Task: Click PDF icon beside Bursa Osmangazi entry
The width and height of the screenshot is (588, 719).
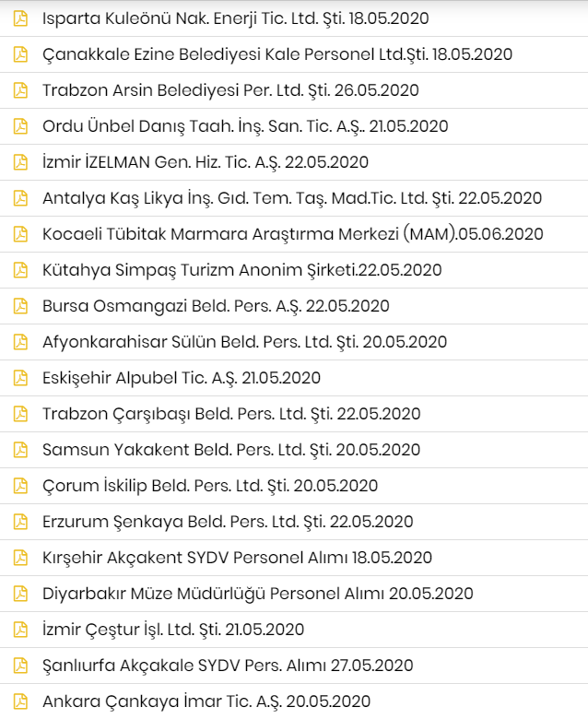Action: click(20, 306)
